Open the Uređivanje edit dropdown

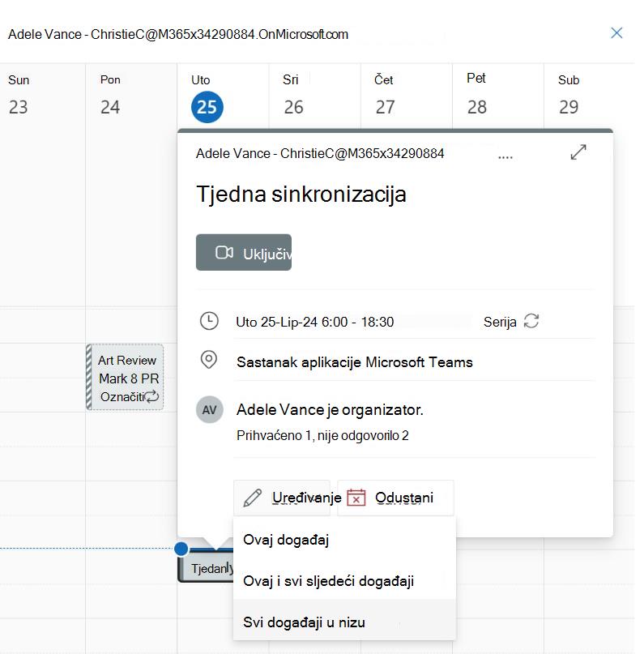point(282,498)
